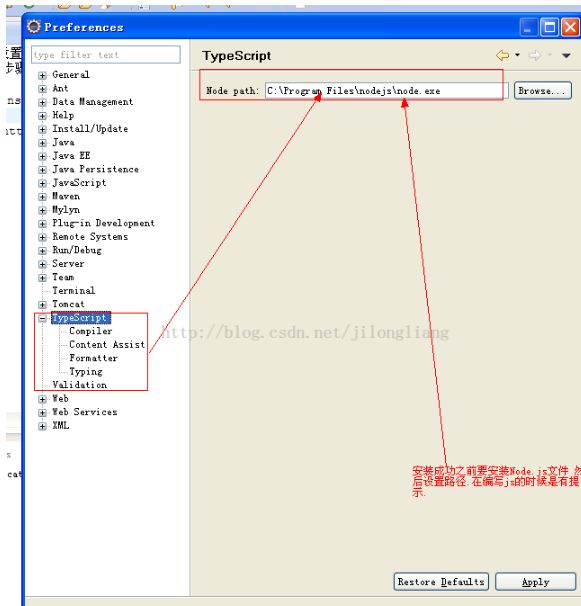Expand the Help tree node
Viewport: 581px width, 606px height.
[x=43, y=116]
